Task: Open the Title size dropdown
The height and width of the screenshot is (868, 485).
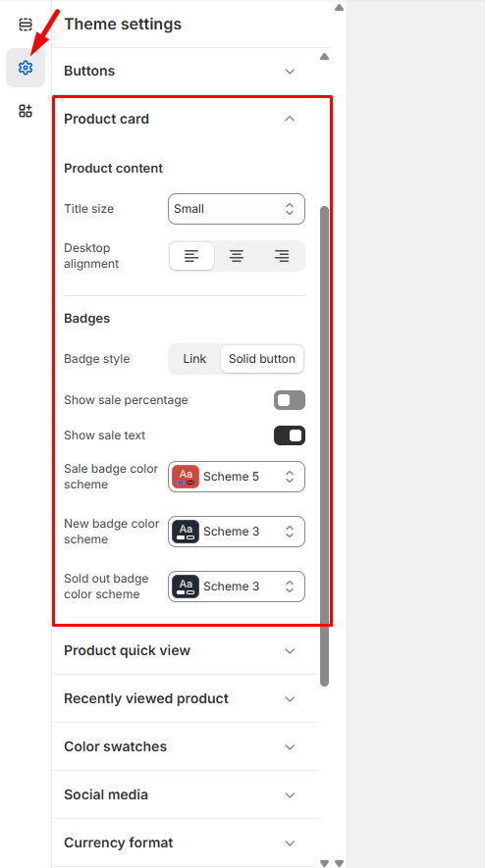Action: (x=237, y=209)
